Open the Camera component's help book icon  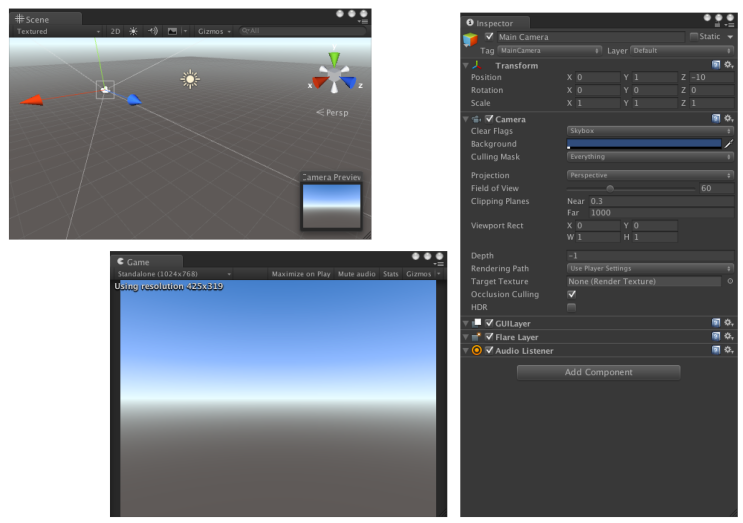pyautogui.click(x=716, y=119)
